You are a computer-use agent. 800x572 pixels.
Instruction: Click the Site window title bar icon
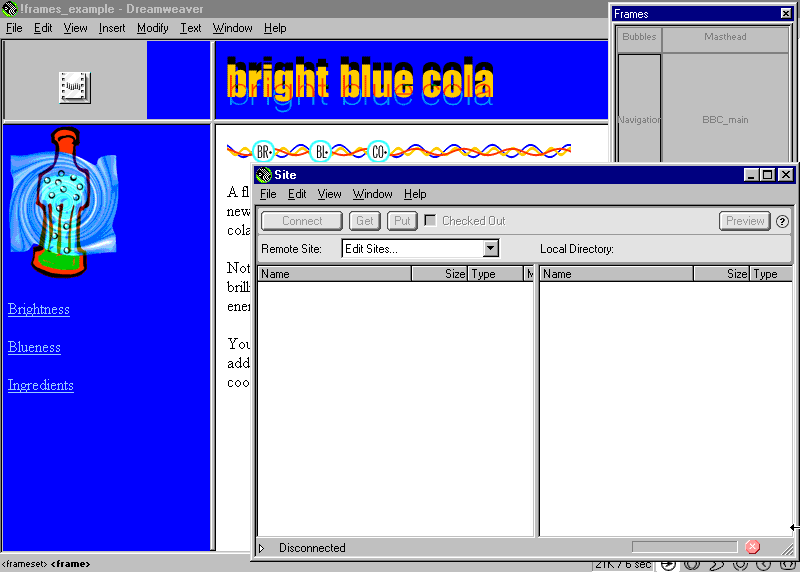tap(263, 175)
